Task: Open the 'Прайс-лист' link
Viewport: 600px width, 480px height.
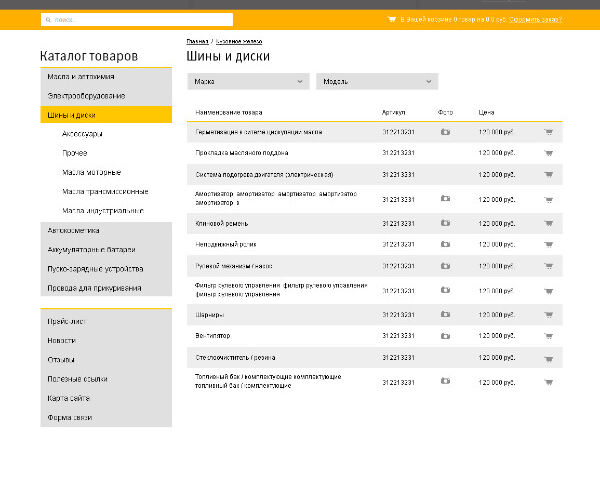Action: (x=66, y=322)
